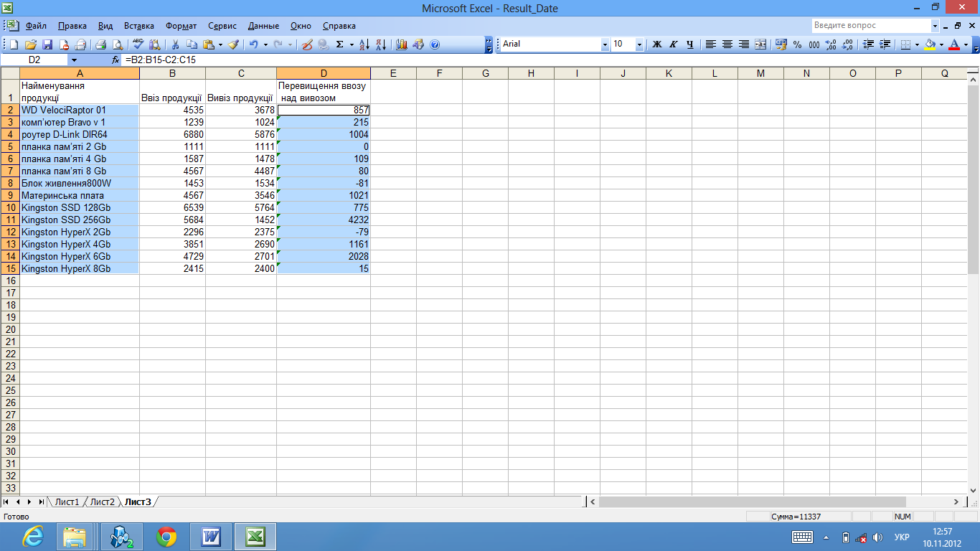This screenshot has height=551, width=980.
Task: Copy the selected cells
Action: pos(192,44)
